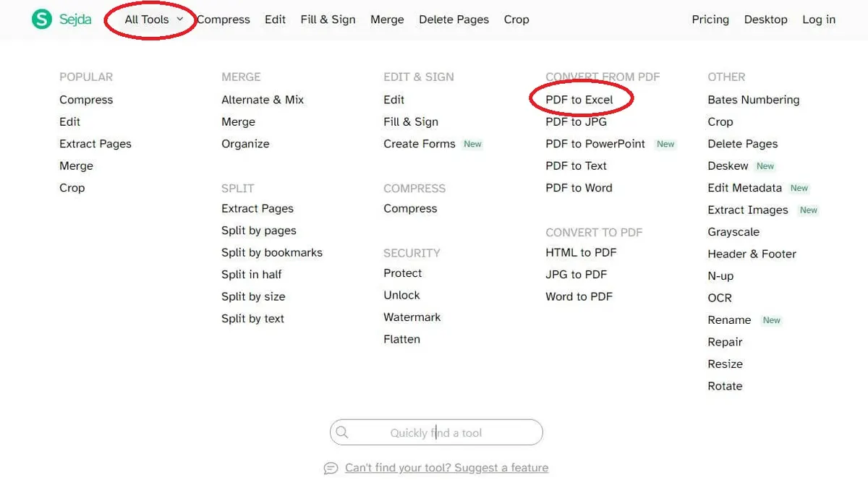Collapse the All Tools chevron dropdown

coord(180,20)
